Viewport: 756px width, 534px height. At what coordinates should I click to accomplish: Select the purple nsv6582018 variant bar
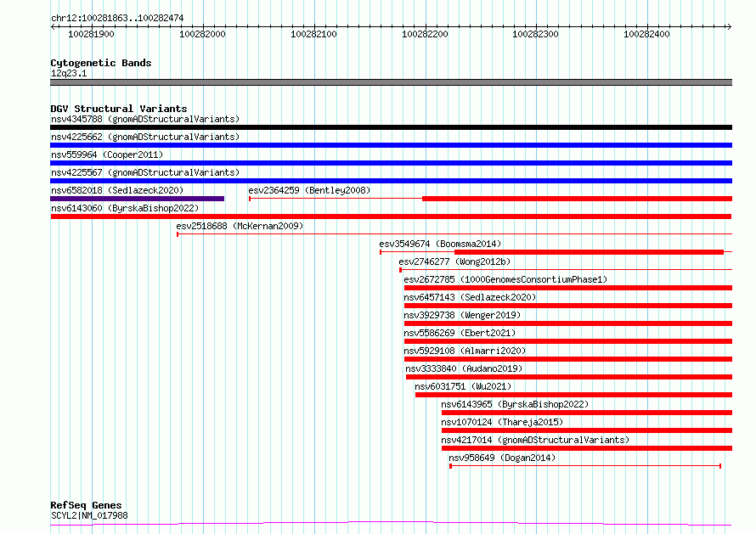point(138,199)
